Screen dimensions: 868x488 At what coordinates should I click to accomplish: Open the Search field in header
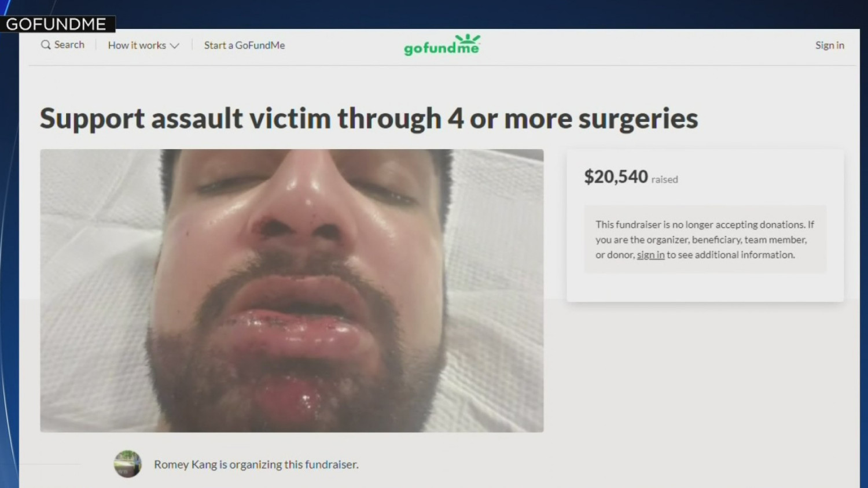[62, 45]
